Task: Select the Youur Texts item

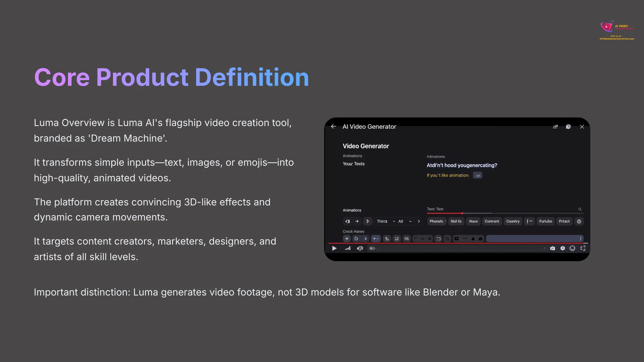Action: pyautogui.click(x=354, y=164)
